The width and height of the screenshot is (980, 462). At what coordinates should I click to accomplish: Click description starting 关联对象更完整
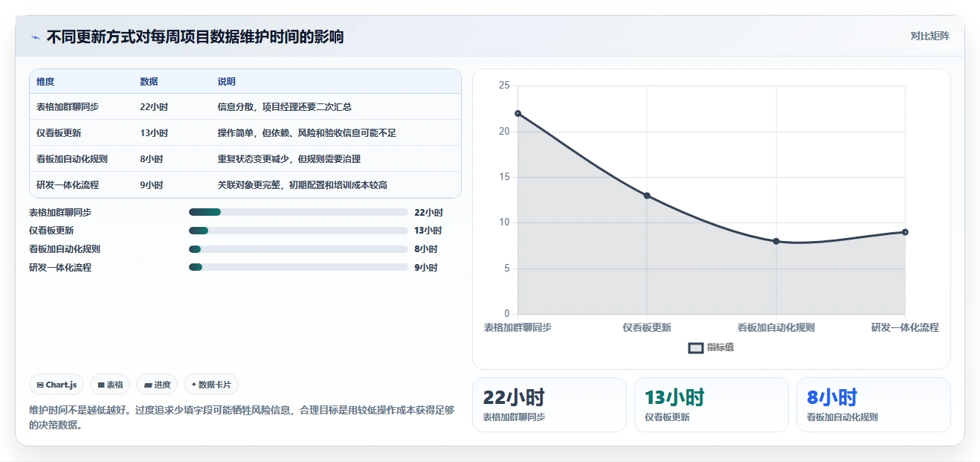point(303,185)
